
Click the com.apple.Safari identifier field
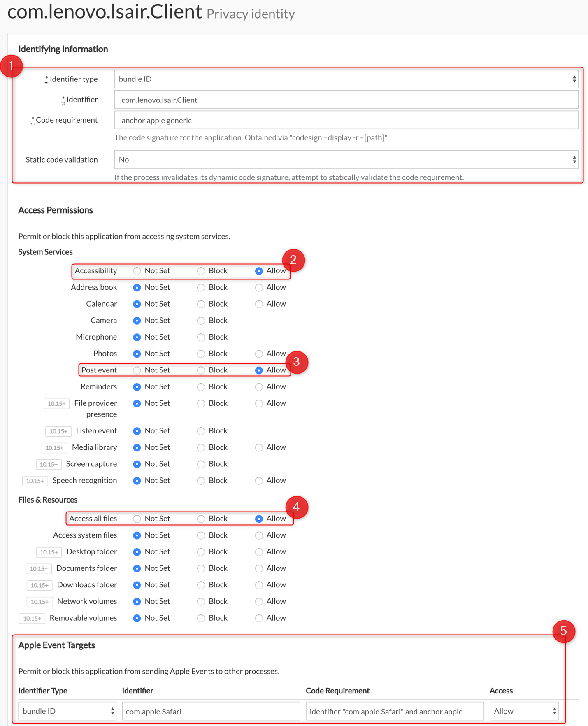click(x=211, y=711)
